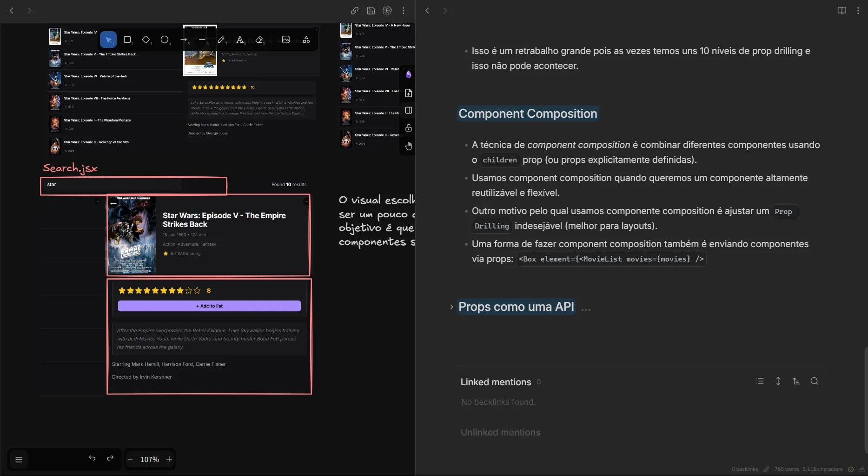Click the sync check status icon

click(x=851, y=469)
